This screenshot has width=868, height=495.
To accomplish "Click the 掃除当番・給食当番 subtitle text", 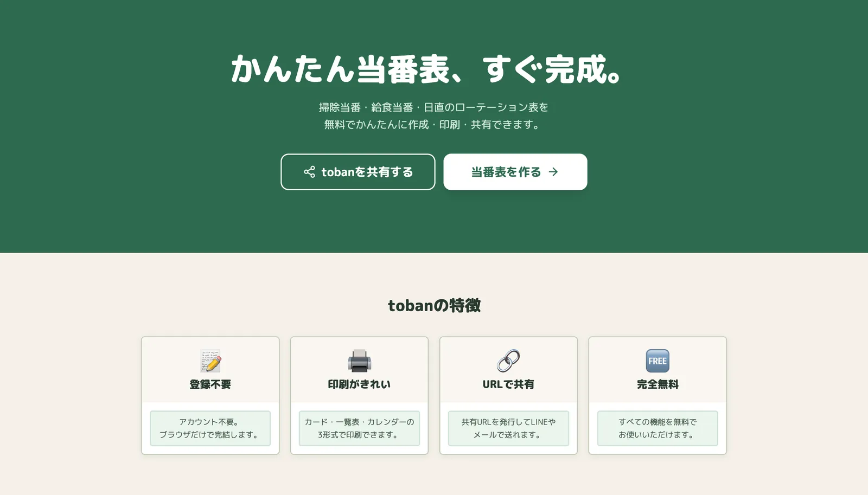I will [434, 107].
